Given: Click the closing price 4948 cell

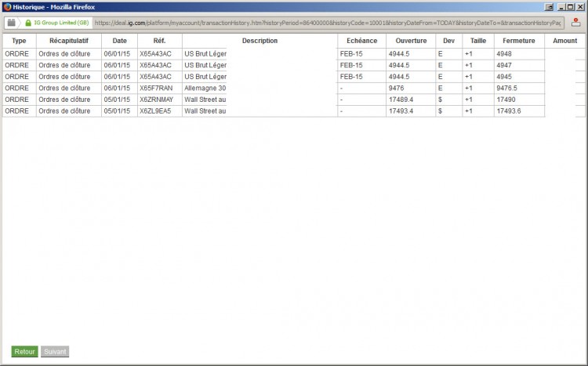Looking at the screenshot, I should point(519,53).
